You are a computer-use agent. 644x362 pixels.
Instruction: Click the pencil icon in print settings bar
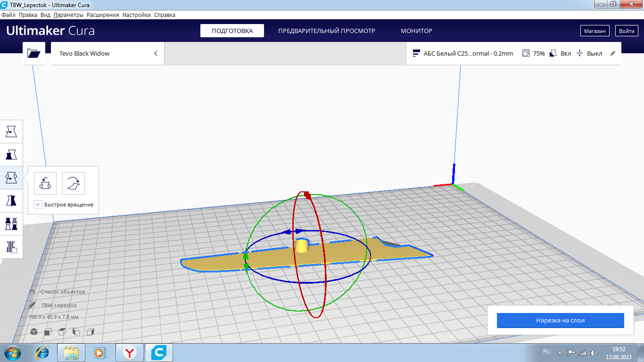pos(613,53)
